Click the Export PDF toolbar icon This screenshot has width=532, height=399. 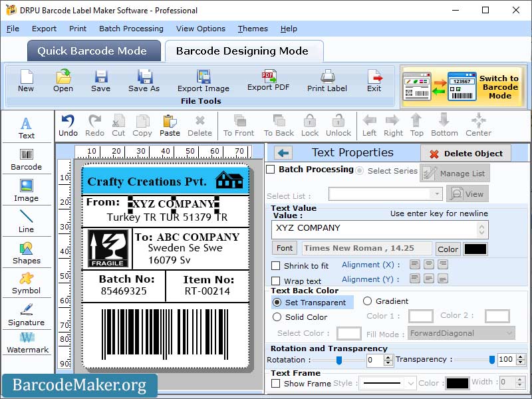point(269,81)
